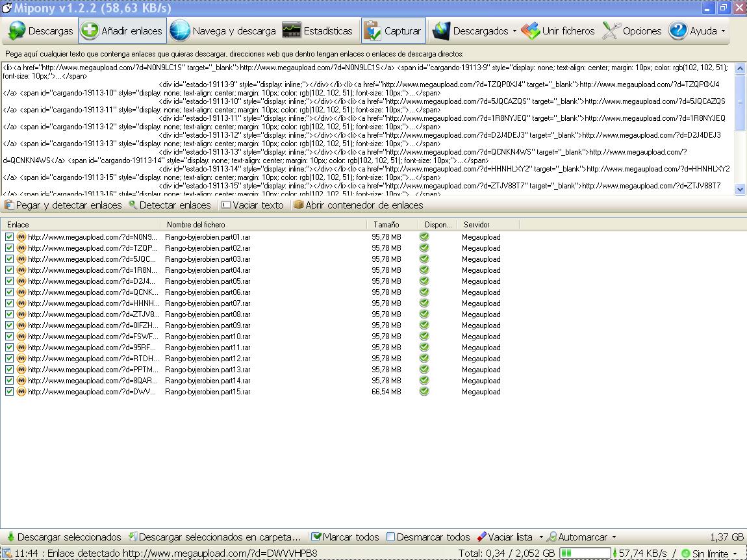Image resolution: width=747 pixels, height=560 pixels.
Task: Select file name Rango-byjerobien.part10.rar
Action: pyautogui.click(x=208, y=337)
